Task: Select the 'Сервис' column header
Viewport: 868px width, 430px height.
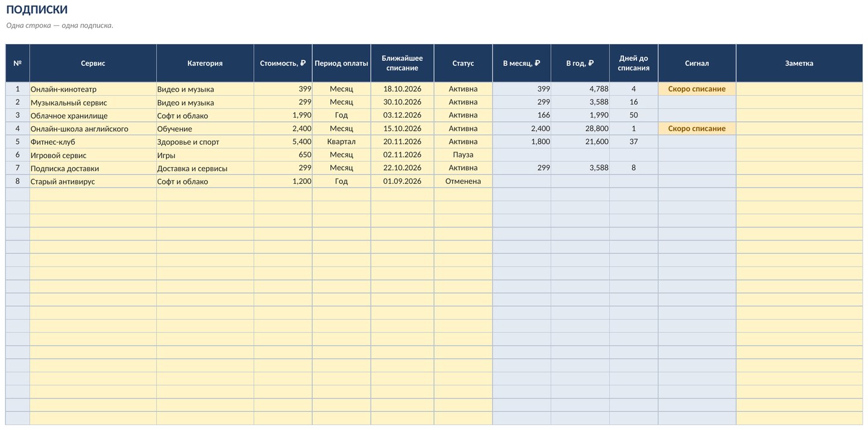Action: pos(93,63)
